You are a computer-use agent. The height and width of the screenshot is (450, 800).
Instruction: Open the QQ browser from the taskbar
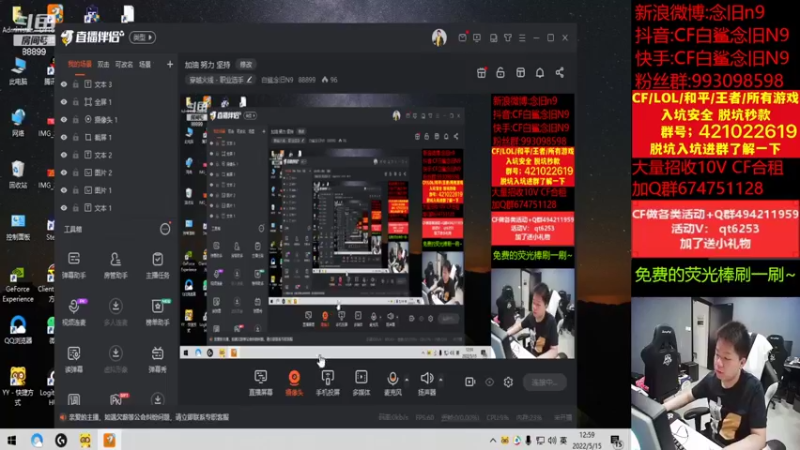coord(36,440)
